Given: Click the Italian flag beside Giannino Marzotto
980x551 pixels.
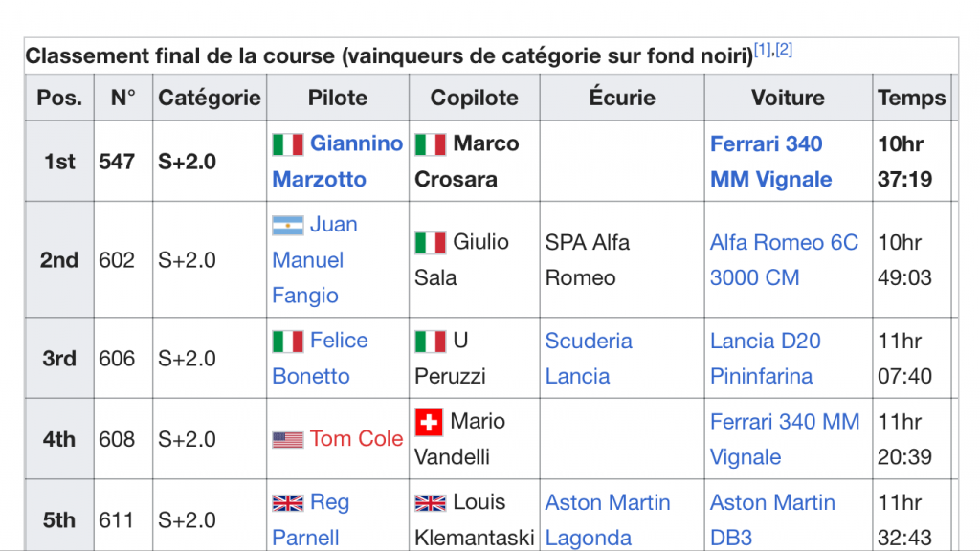Looking at the screenshot, I should click(x=288, y=144).
